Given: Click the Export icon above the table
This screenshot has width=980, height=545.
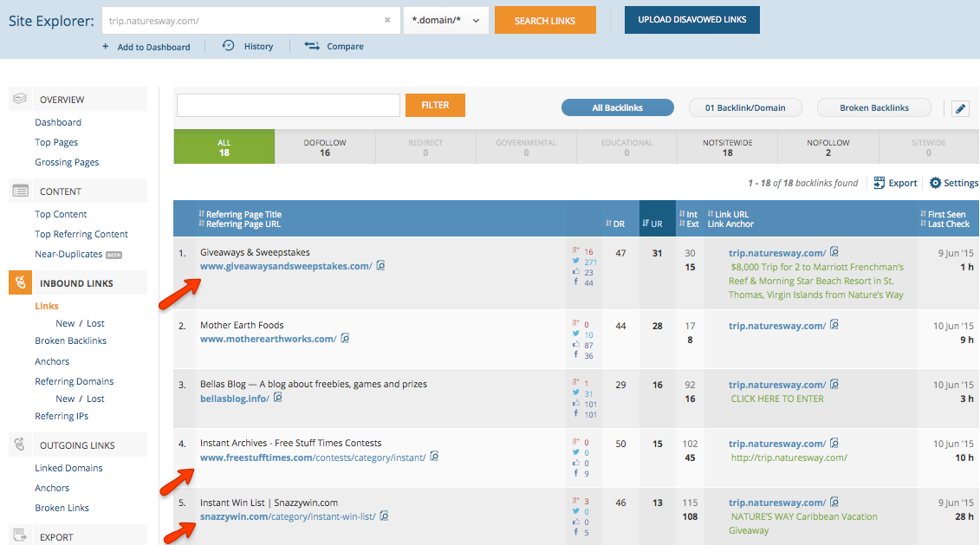Looking at the screenshot, I should [879, 183].
